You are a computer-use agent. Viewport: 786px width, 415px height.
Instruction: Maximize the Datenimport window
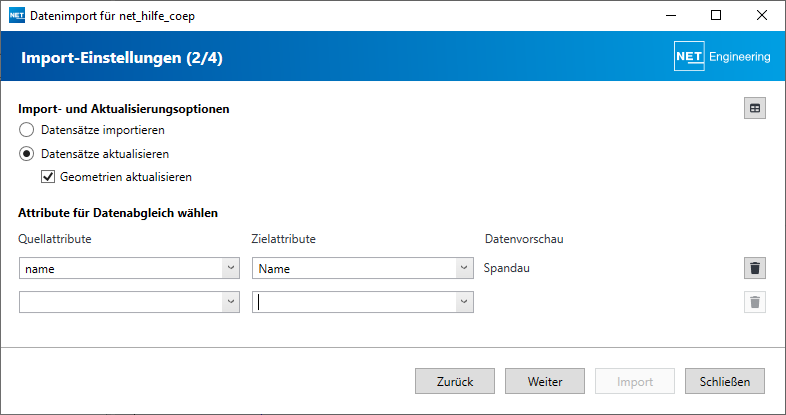pos(716,16)
